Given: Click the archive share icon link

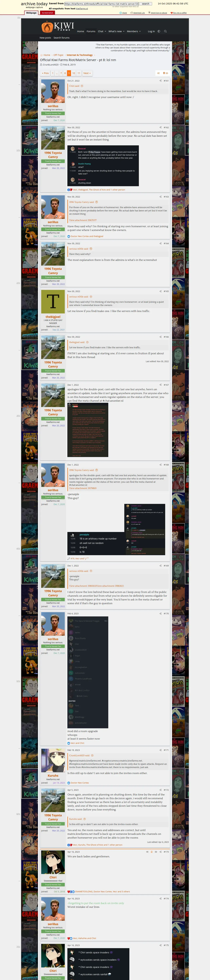Looking at the screenshot, I should [123, 13].
